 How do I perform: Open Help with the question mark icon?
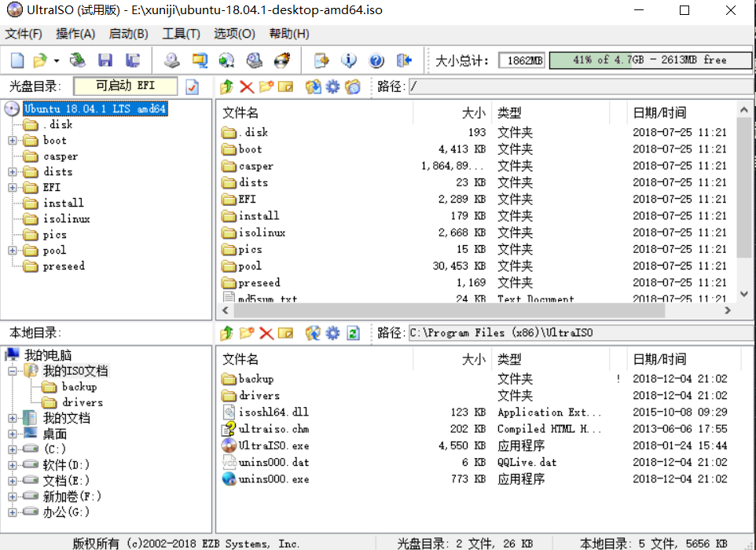[376, 60]
